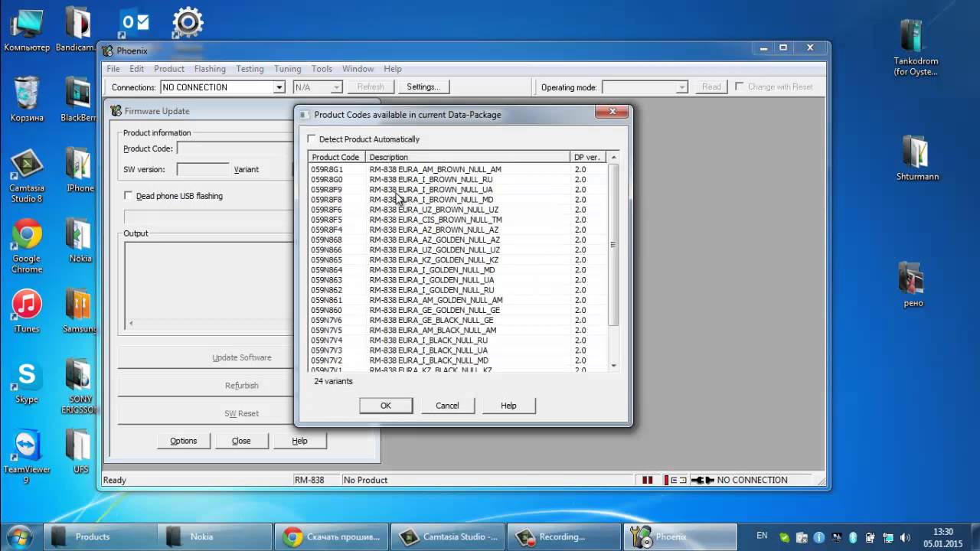Viewport: 980px width, 551px height.
Task: Click the network tray icon
Action: [888, 537]
